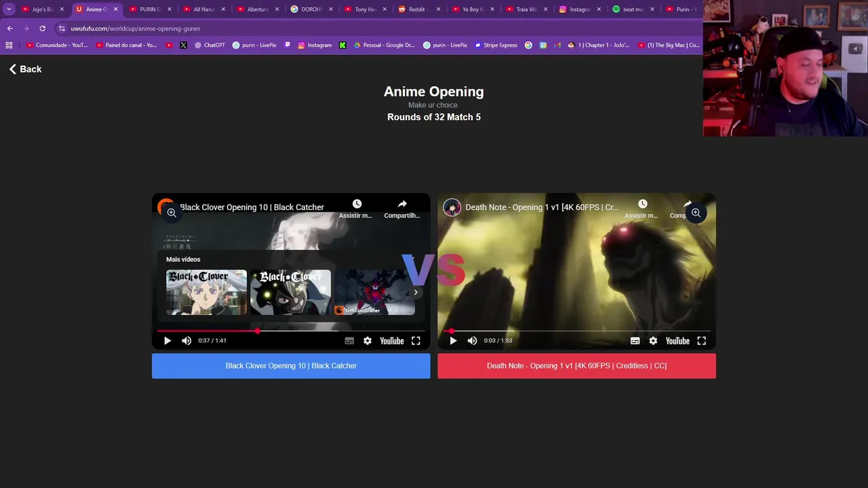The width and height of the screenshot is (868, 488).
Task: Vote for Black Clover Opening 10 blue button
Action: click(291, 366)
